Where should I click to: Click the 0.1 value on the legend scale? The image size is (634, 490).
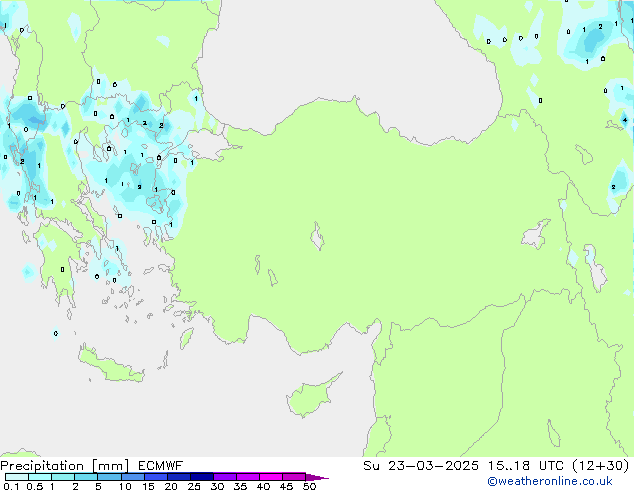(x=9, y=487)
